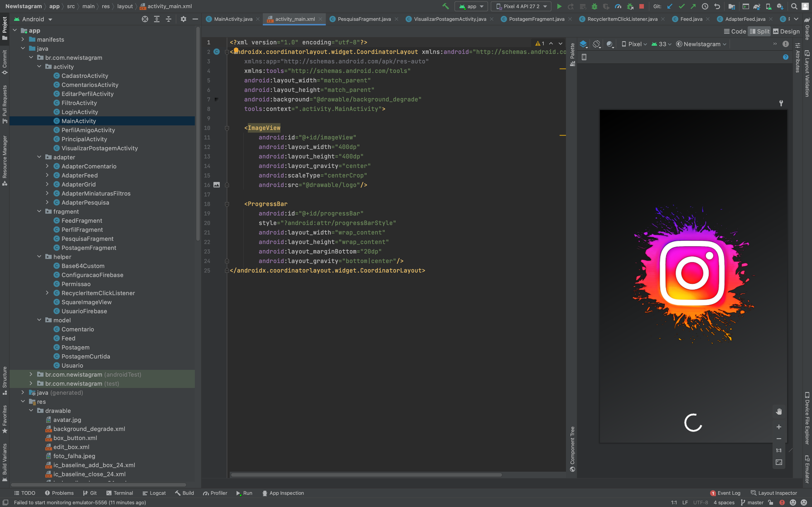Viewport: 812px width, 507px height.
Task: Stop the running app with the red square
Action: point(641,6)
